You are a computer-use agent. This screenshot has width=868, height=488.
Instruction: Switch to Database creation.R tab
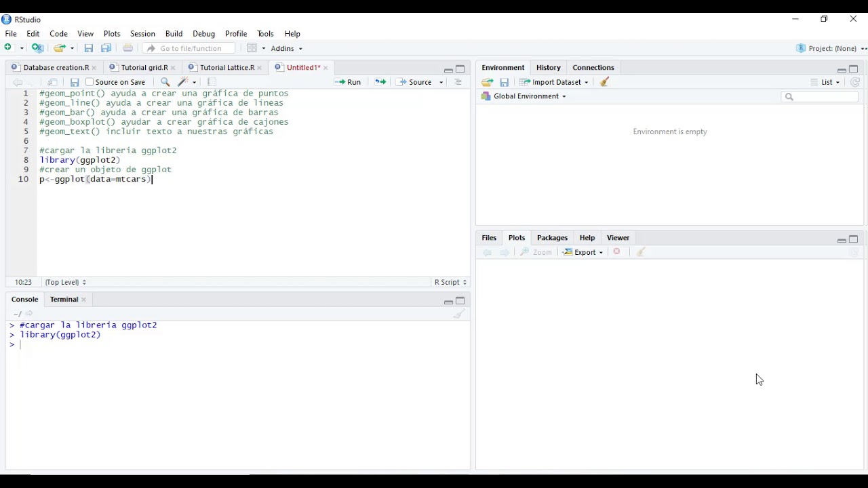coord(56,68)
